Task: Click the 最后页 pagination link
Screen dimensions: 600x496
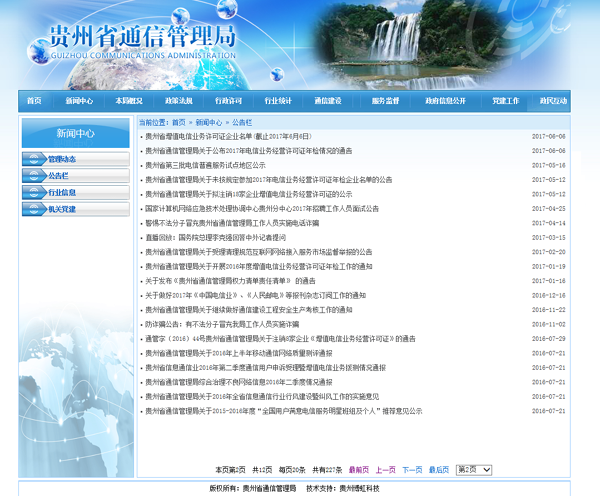Action: [x=438, y=469]
